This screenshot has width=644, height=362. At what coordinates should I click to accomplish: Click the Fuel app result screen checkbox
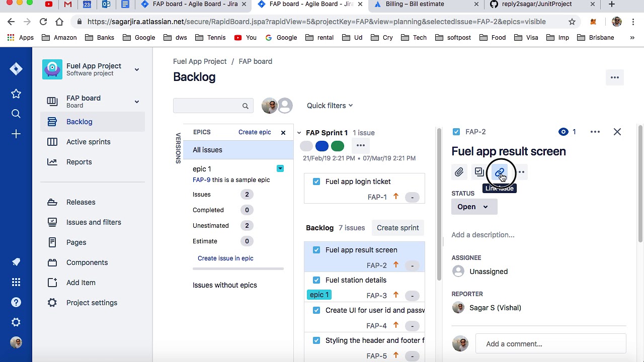point(316,250)
